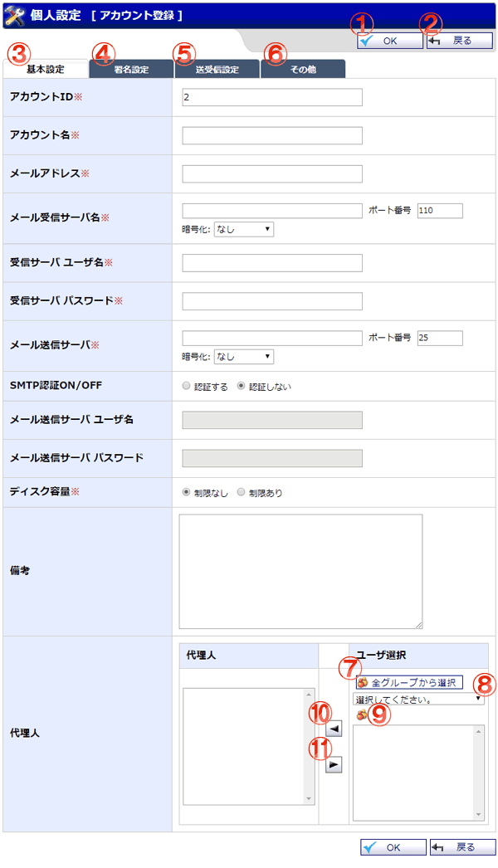Select 制限あり for disk capacity
Screen dimensions: 498x868
click(241, 492)
